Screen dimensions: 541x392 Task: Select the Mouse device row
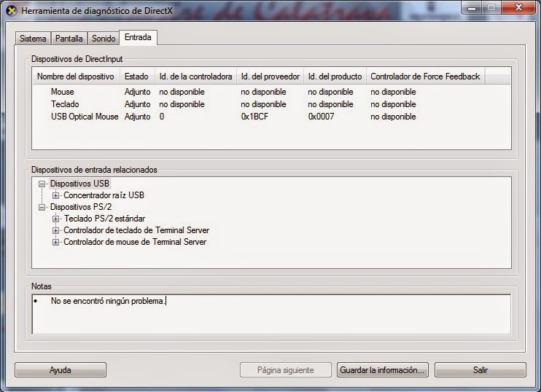[x=271, y=92]
